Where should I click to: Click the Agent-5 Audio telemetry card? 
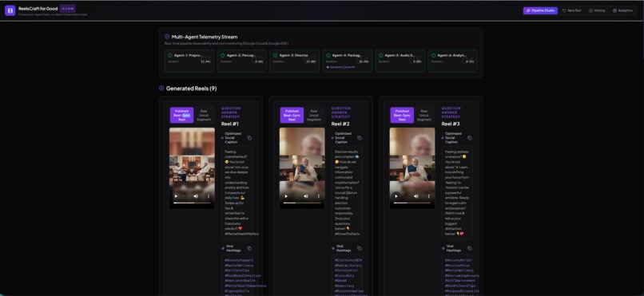click(x=400, y=61)
